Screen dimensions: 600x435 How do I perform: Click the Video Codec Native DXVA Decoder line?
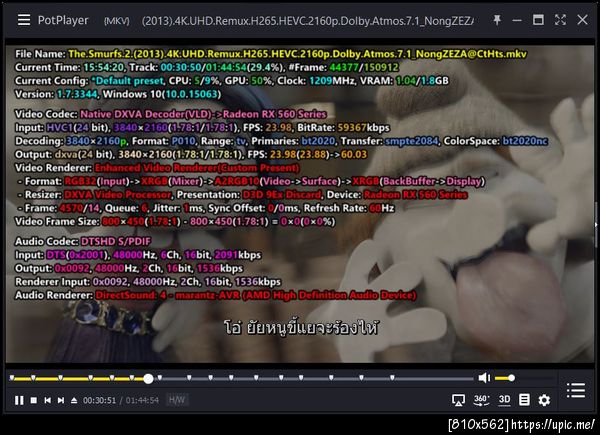coord(171,114)
